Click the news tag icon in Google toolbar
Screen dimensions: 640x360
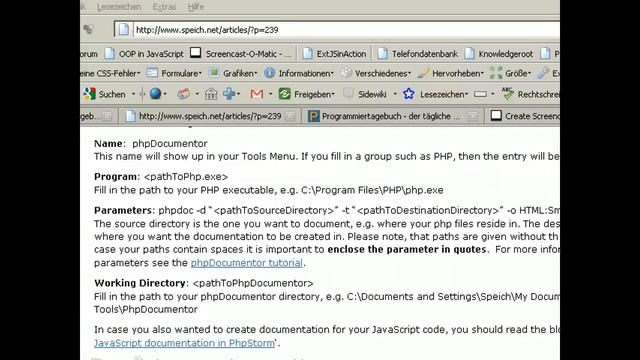(x=183, y=94)
